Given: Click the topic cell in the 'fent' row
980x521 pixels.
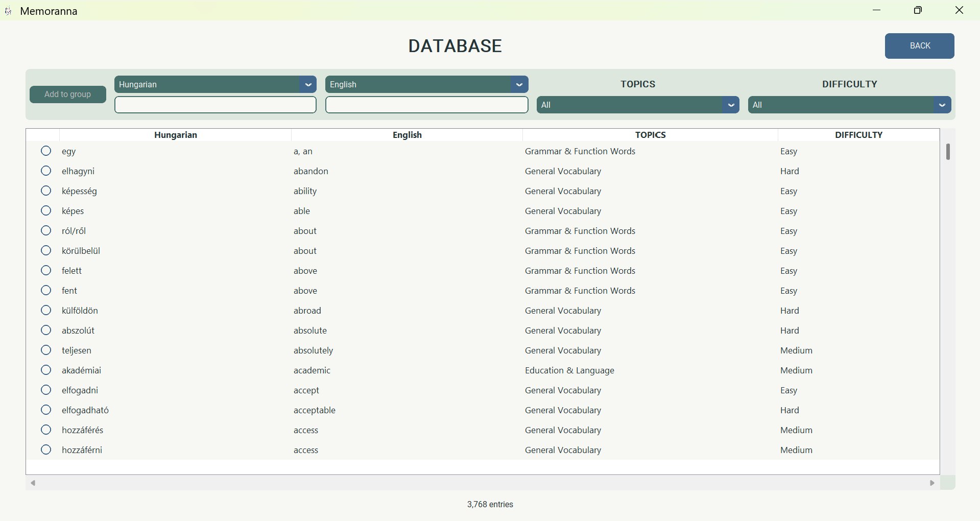Looking at the screenshot, I should [580, 291].
